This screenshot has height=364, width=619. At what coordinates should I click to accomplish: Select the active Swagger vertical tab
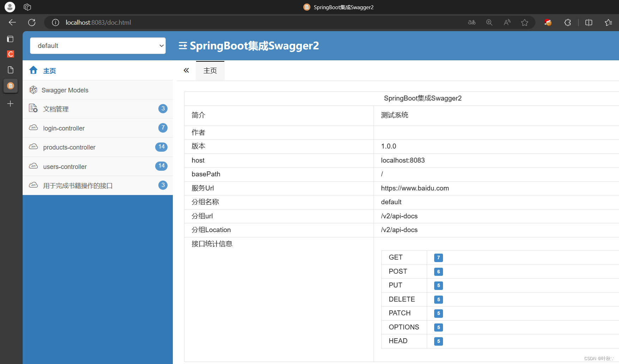pos(11,86)
